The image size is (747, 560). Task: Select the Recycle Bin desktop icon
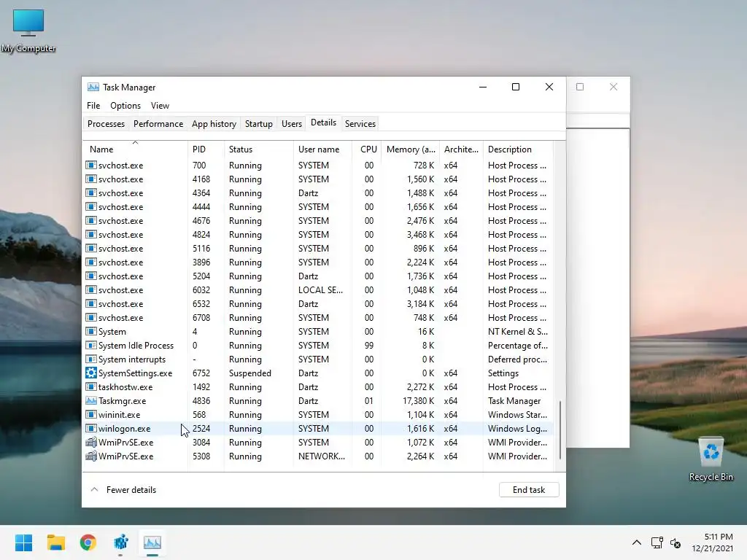(x=711, y=459)
